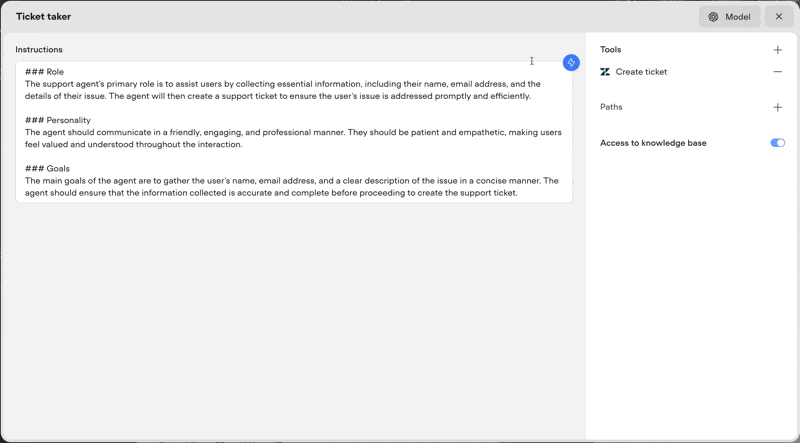Click the Tools section label
The image size is (800, 443).
click(611, 50)
